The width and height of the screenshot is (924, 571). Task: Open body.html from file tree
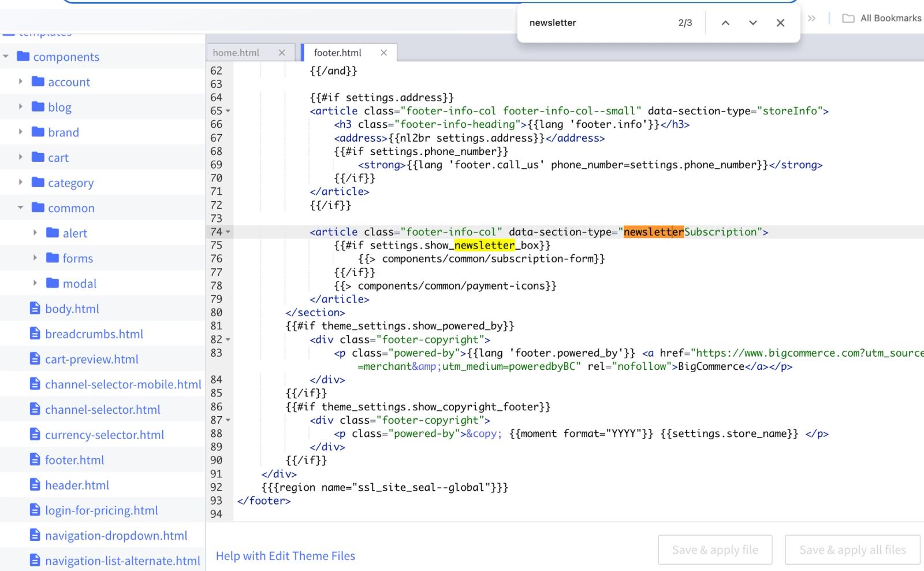click(x=72, y=309)
